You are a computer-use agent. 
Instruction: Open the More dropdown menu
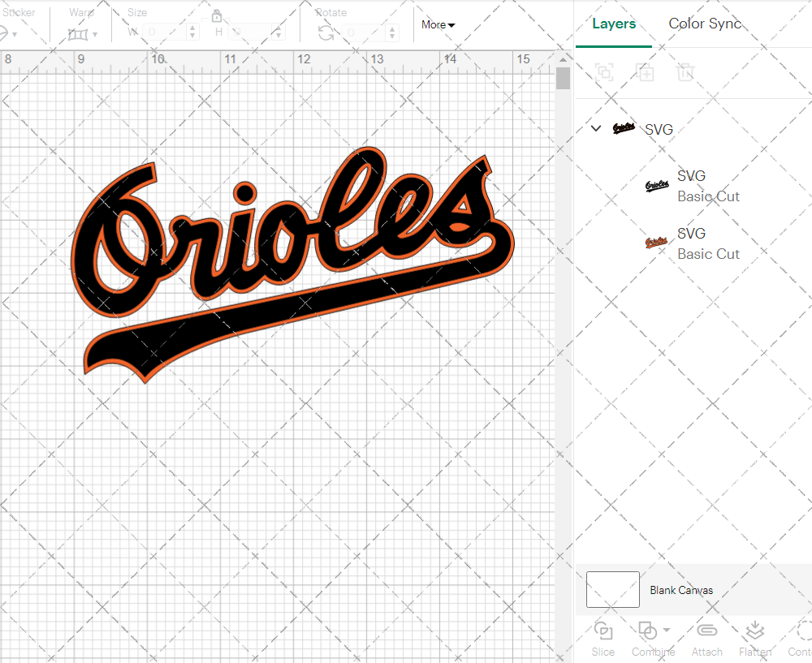(438, 25)
